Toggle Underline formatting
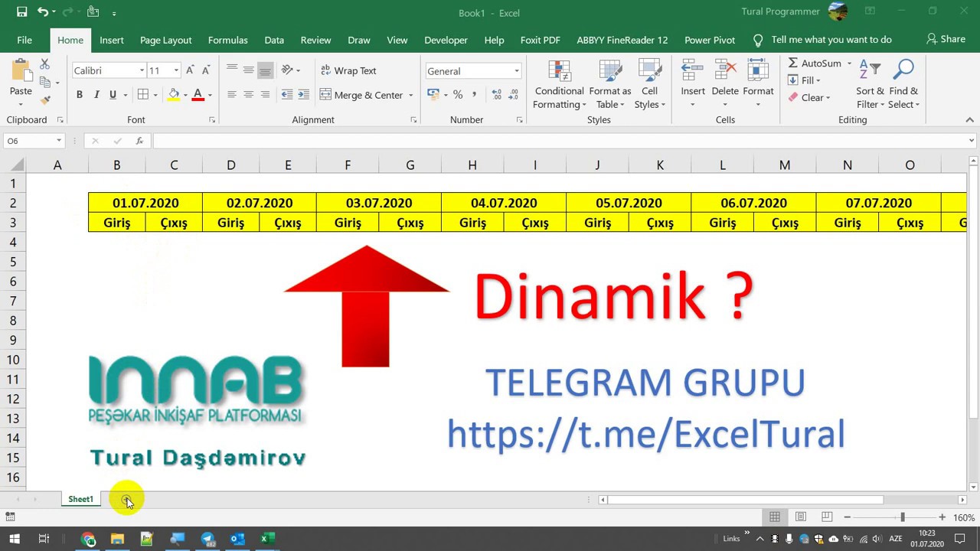 coord(113,95)
